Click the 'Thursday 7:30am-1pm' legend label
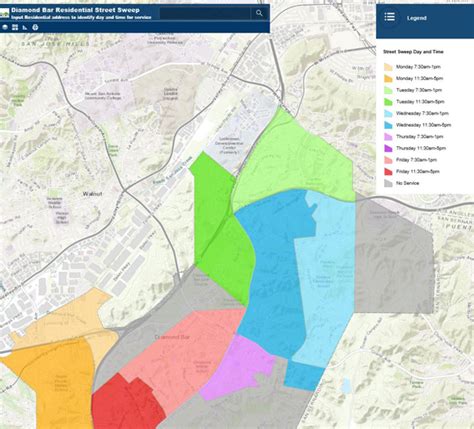 pyautogui.click(x=419, y=137)
